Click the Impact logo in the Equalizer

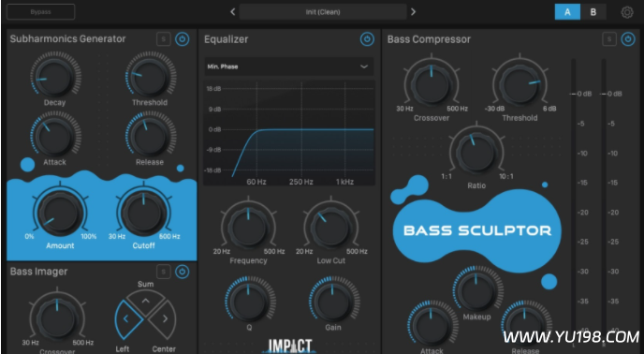click(x=290, y=347)
